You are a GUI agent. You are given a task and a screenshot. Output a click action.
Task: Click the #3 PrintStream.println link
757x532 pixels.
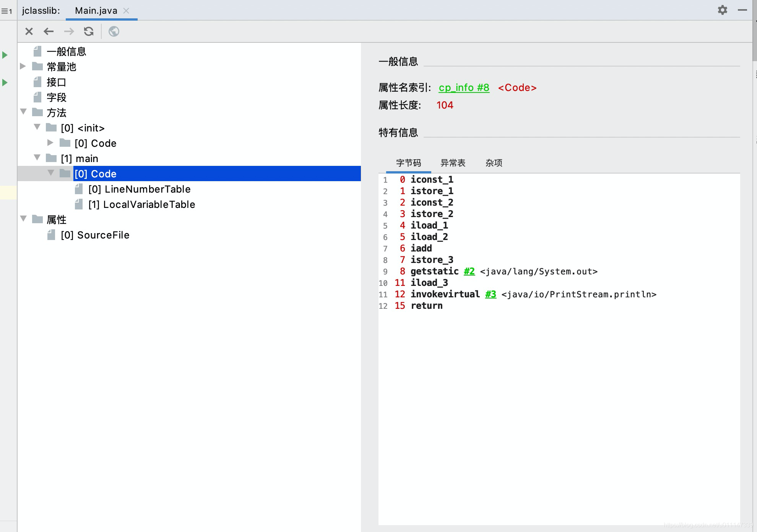point(491,294)
